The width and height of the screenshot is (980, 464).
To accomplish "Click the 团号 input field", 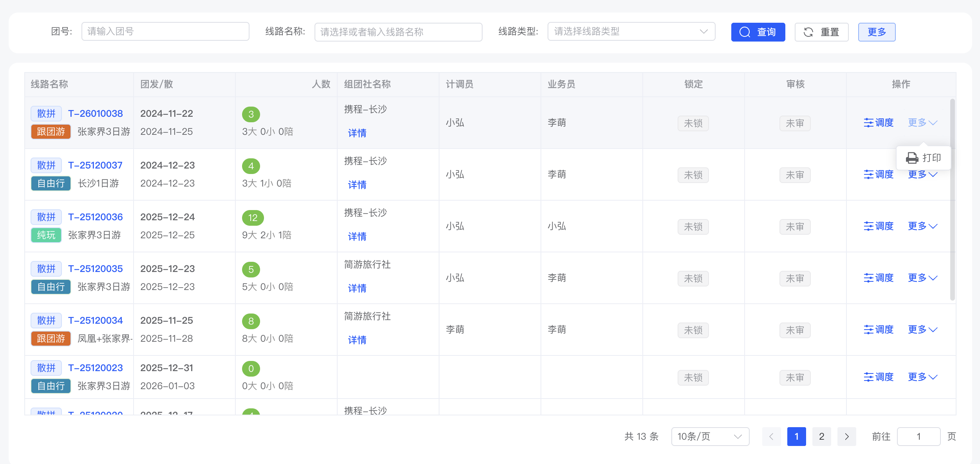I will pyautogui.click(x=165, y=31).
